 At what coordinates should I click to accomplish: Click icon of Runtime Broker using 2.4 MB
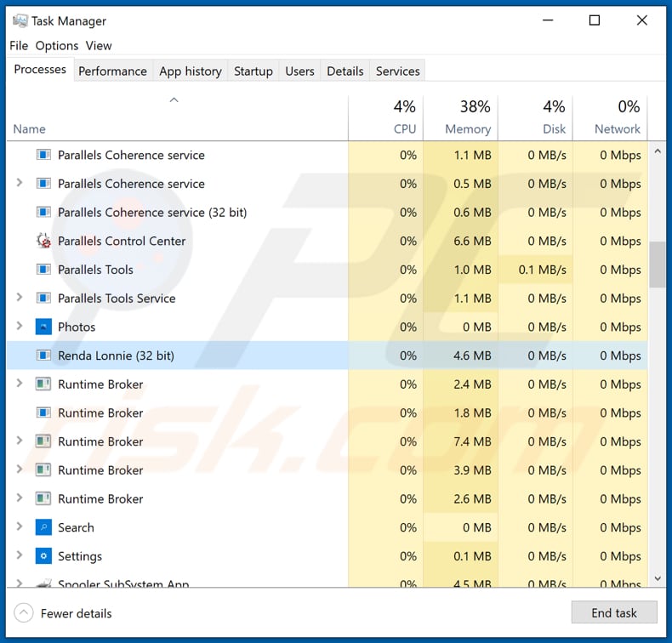coord(43,384)
